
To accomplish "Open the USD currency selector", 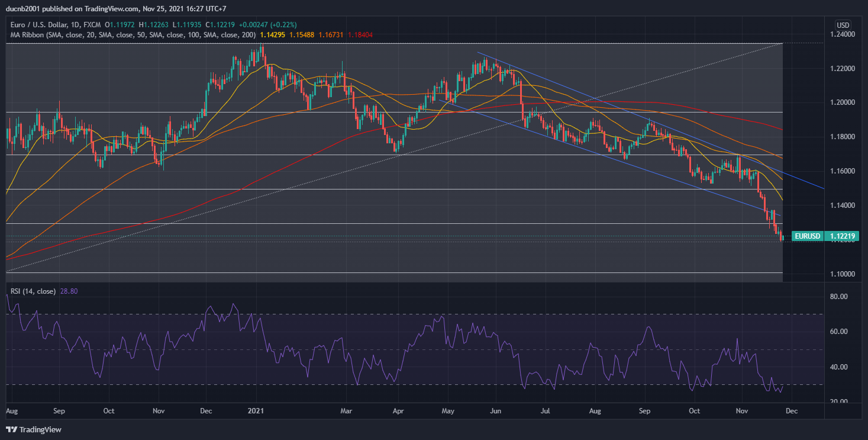I will click(x=843, y=25).
